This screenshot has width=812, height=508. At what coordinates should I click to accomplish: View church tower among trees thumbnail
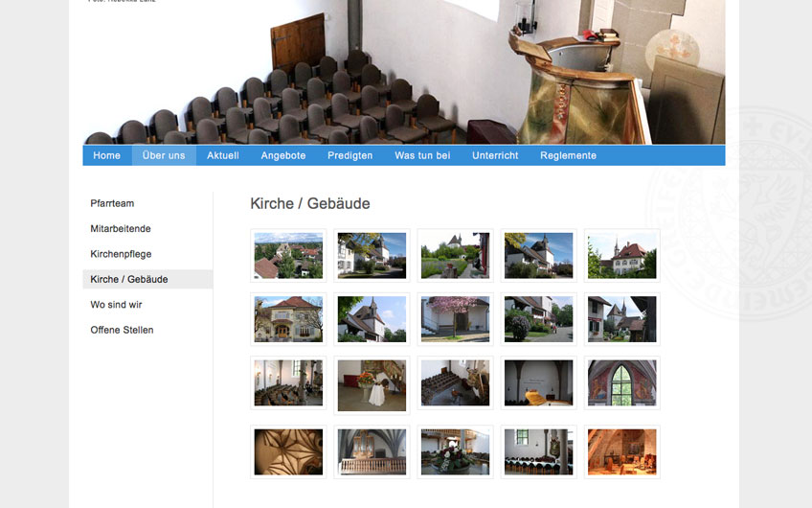tap(372, 319)
